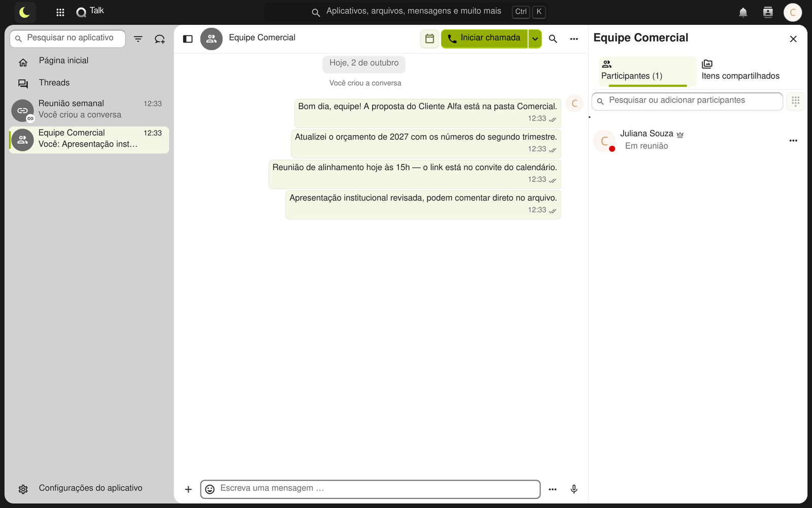Switch to the Participantes tab
Image resolution: width=812 pixels, height=508 pixels.
click(648, 71)
